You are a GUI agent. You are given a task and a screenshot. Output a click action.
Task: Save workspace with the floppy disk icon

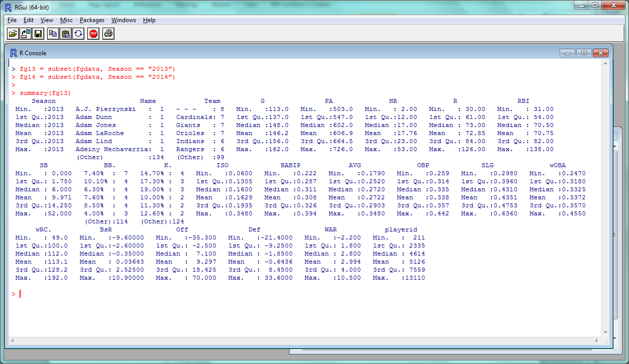pos(38,33)
